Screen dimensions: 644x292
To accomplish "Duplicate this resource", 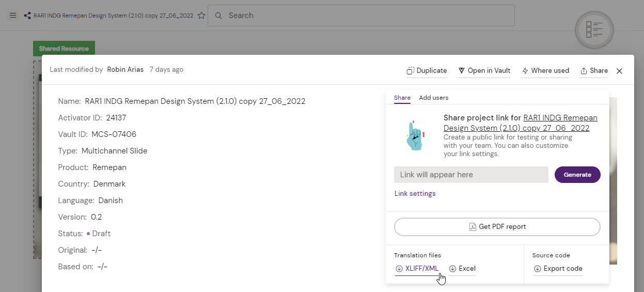I will 427,71.
